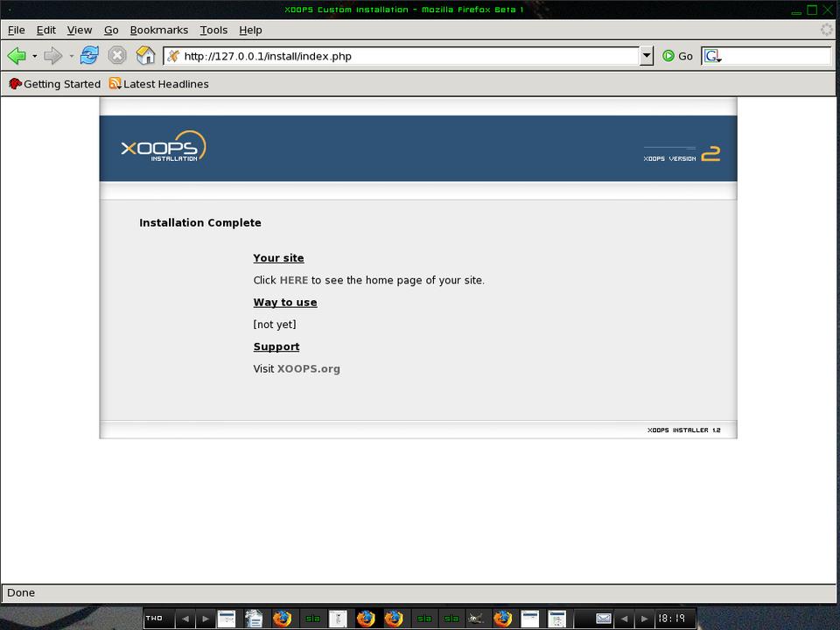Click the [not yet] text

[x=275, y=324]
